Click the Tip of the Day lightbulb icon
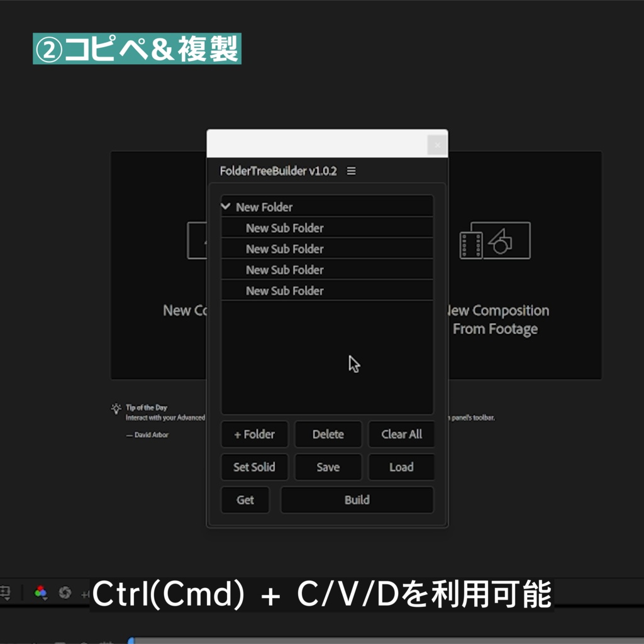The height and width of the screenshot is (644, 644). coord(116,408)
